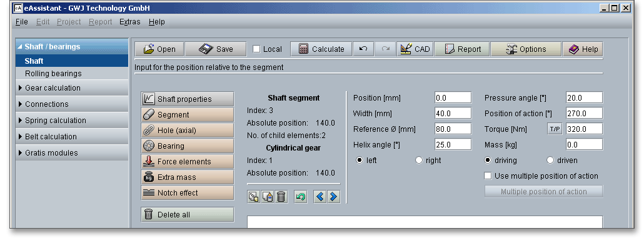Click the T/P torque-power switch button
Viewport: 644px width, 238px height.
(555, 129)
